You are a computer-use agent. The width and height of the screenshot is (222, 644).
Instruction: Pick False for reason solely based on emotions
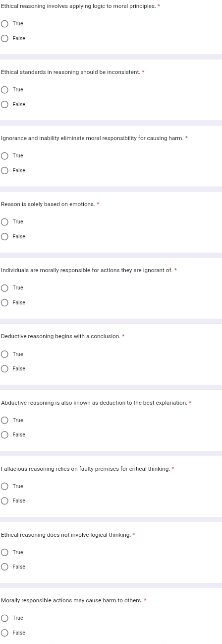coord(5,237)
